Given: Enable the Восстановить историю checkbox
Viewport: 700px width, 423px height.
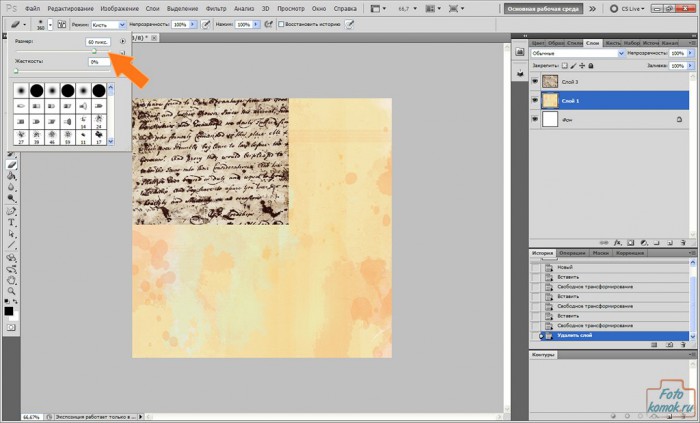Looking at the screenshot, I should pyautogui.click(x=281, y=23).
